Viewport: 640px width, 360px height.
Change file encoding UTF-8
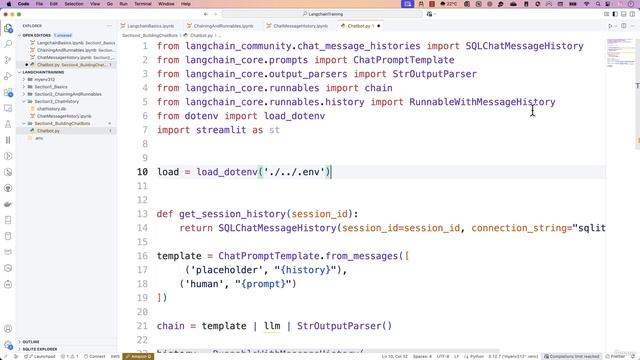443,356
